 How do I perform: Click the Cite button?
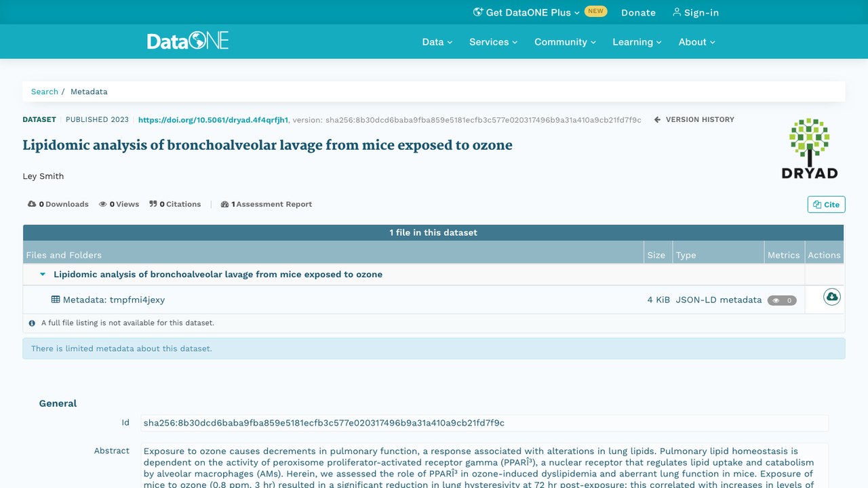[826, 204]
